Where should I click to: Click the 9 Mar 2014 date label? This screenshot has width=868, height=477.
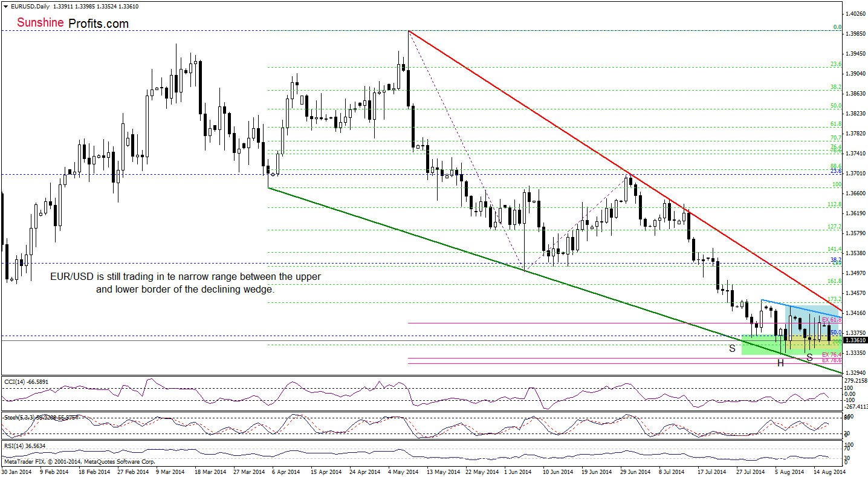point(170,472)
